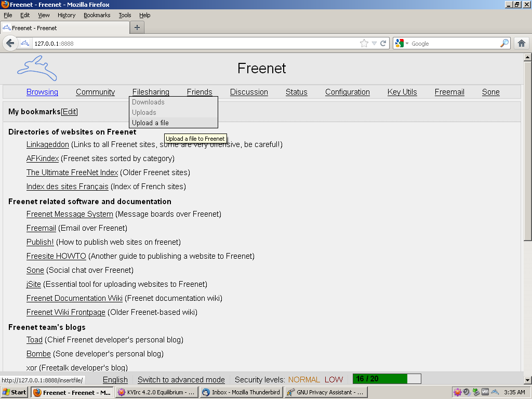Open the search engine selector dropdown
This screenshot has width=532, height=399.
click(x=402, y=44)
